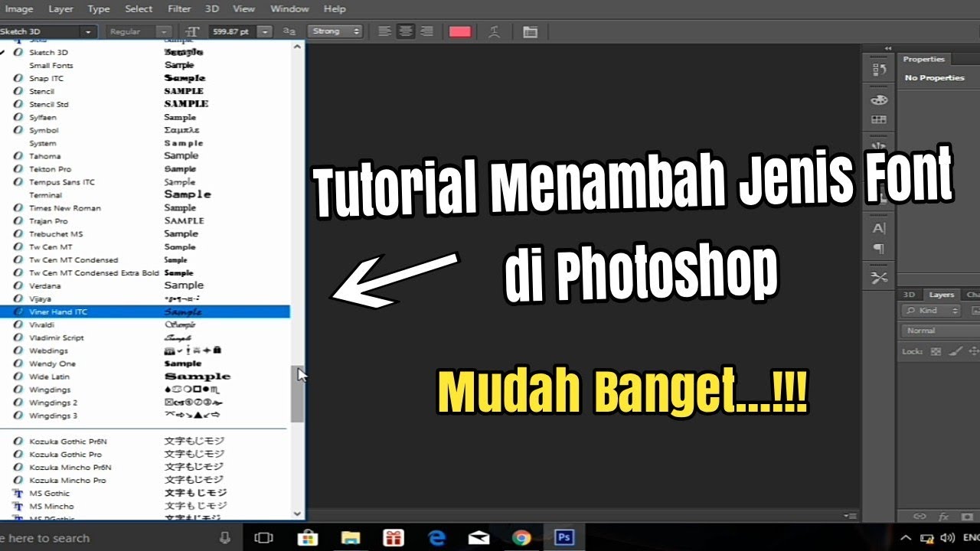Open Microsoft Store from the taskbar

coord(307,538)
